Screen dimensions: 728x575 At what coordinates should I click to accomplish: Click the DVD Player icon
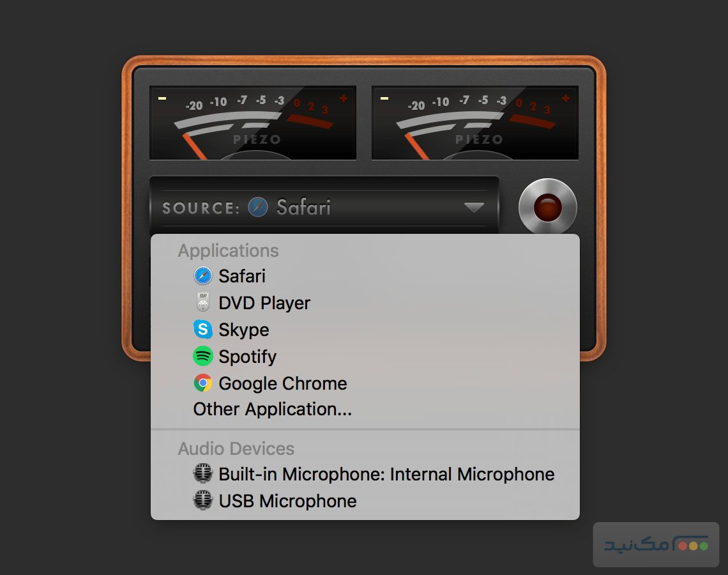[202, 303]
